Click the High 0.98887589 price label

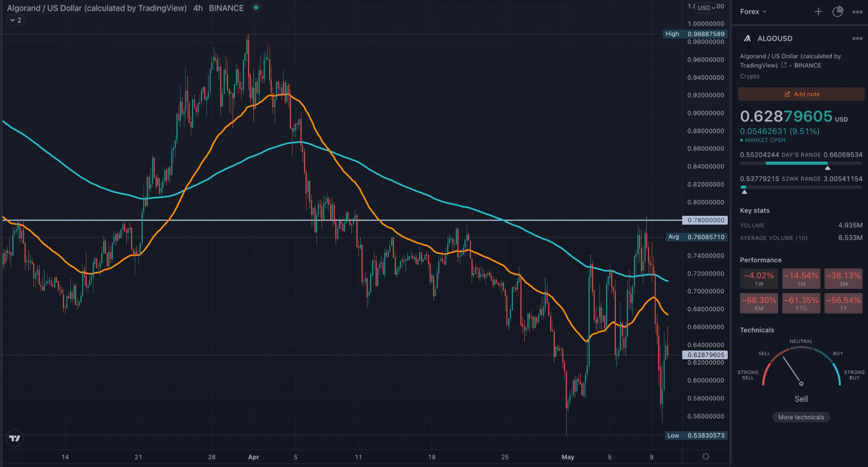coord(695,34)
